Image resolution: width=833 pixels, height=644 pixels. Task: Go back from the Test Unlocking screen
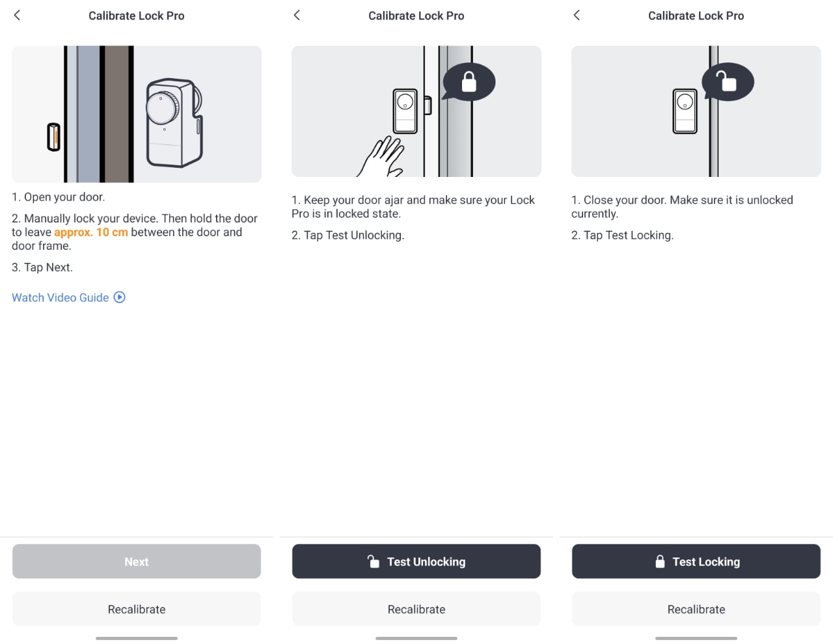tap(297, 15)
